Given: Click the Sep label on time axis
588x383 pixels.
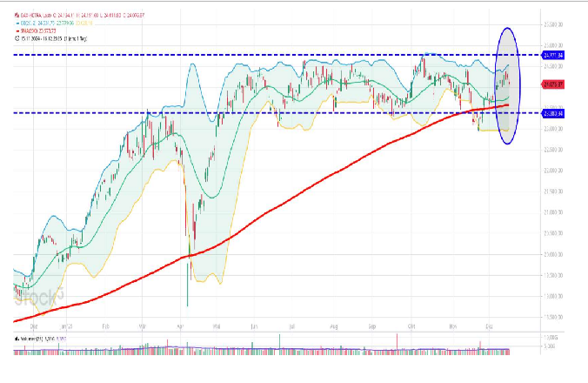Looking at the screenshot, I should pos(371,326).
